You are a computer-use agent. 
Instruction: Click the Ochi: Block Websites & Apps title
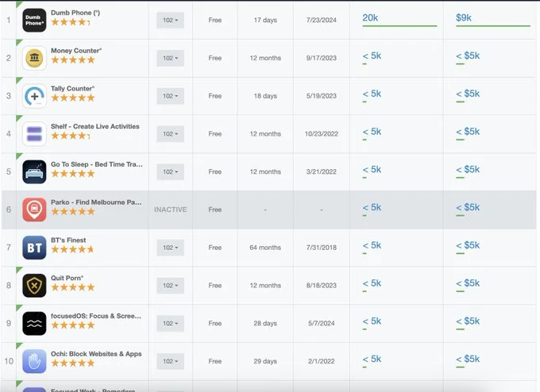pyautogui.click(x=96, y=354)
